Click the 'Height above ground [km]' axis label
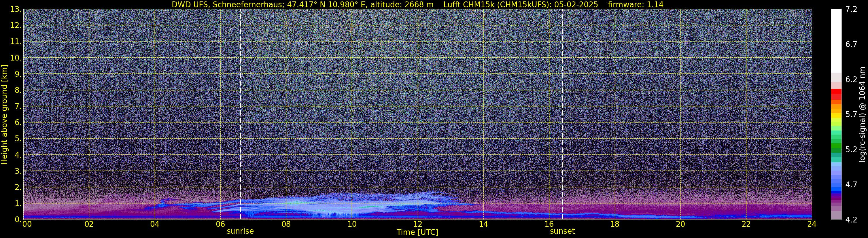868x238 pixels. pos(4,114)
